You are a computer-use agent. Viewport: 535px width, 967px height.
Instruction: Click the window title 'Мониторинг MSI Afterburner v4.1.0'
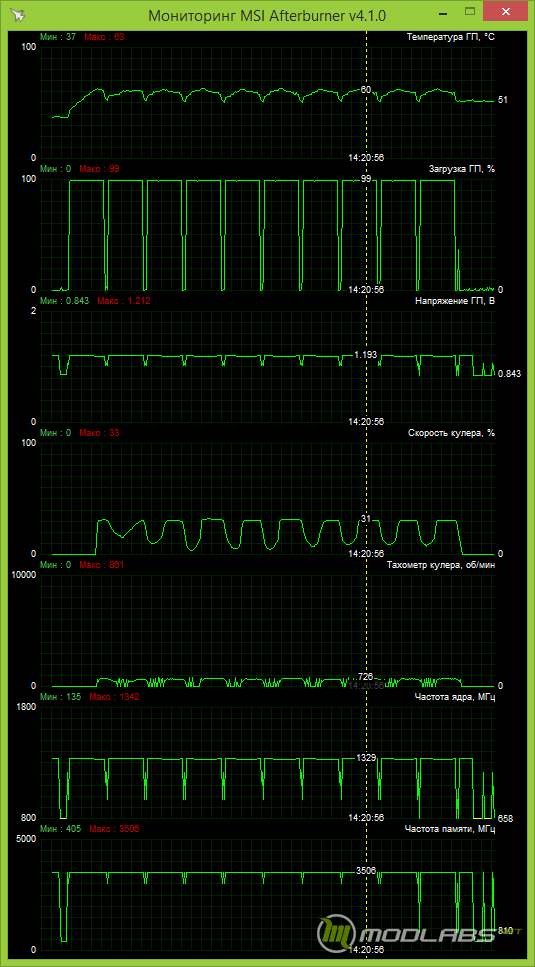pos(267,16)
